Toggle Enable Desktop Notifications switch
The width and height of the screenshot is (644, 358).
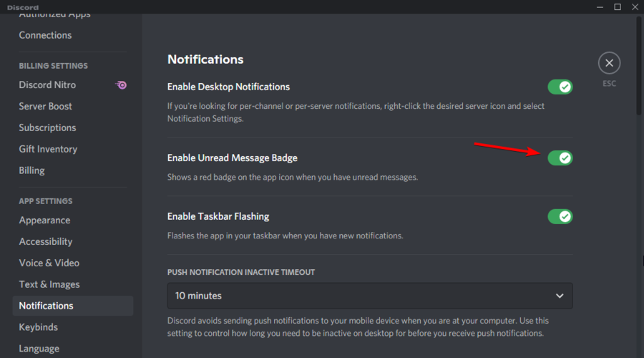coord(560,87)
